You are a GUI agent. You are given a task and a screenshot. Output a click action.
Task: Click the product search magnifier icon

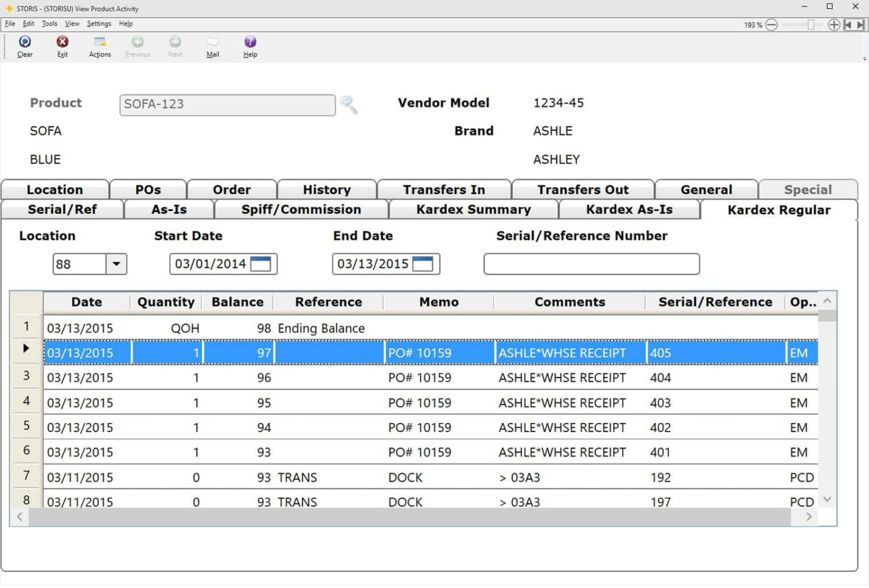[349, 105]
